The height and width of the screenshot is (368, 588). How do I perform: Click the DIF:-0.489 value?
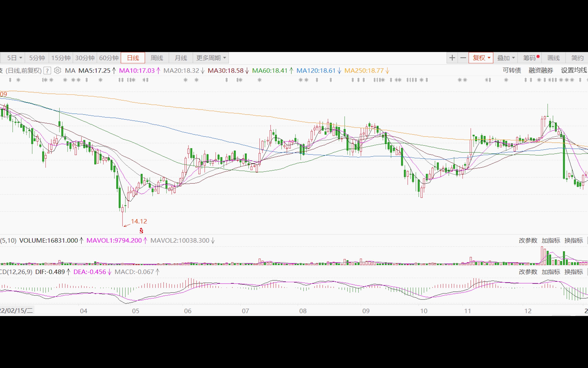50,272
